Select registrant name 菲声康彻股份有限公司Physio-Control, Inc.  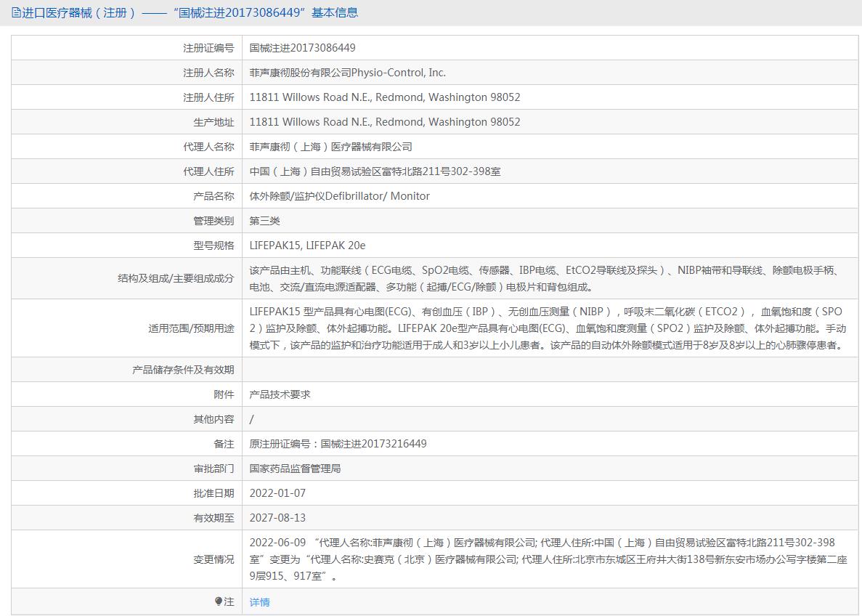tap(347, 73)
